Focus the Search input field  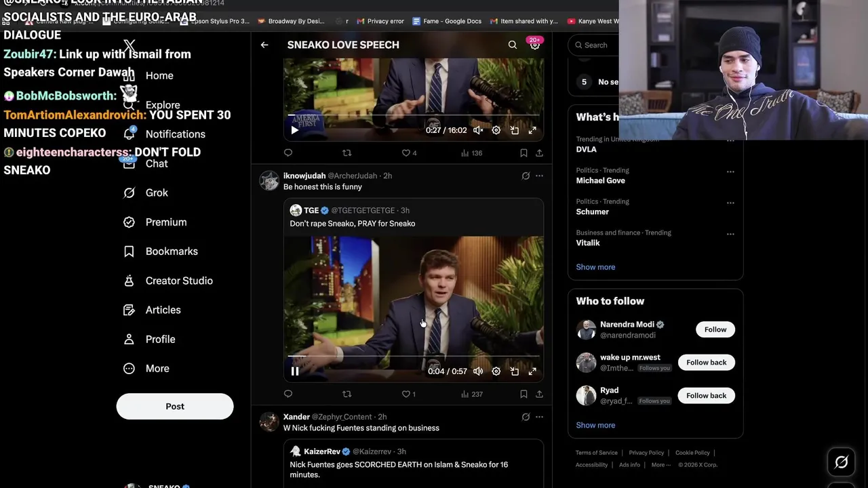click(595, 45)
